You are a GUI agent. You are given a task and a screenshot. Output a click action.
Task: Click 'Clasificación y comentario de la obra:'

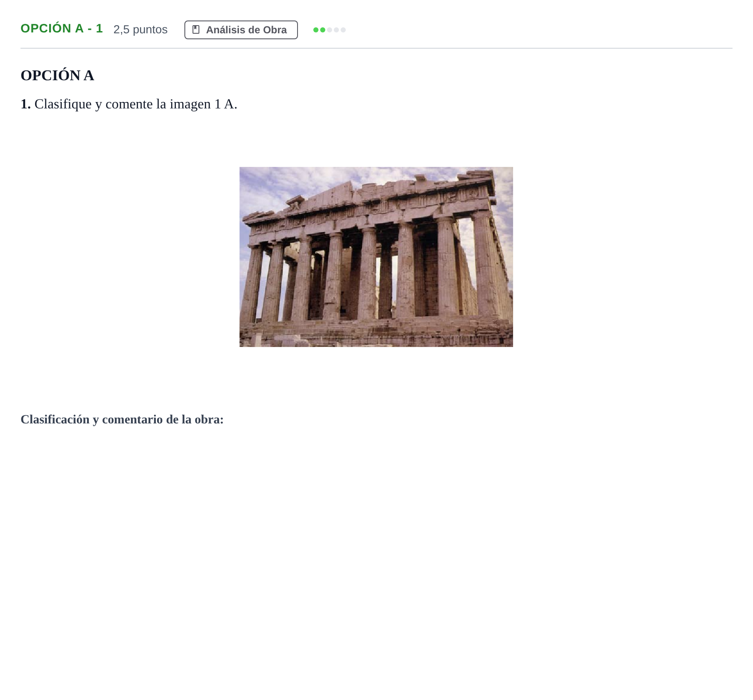122,420
